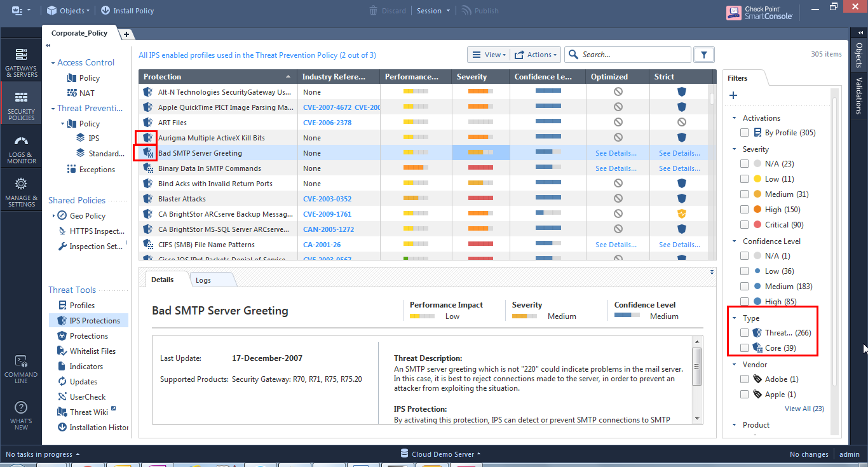
Task: Open Logs & Monitor view
Action: pos(21,149)
